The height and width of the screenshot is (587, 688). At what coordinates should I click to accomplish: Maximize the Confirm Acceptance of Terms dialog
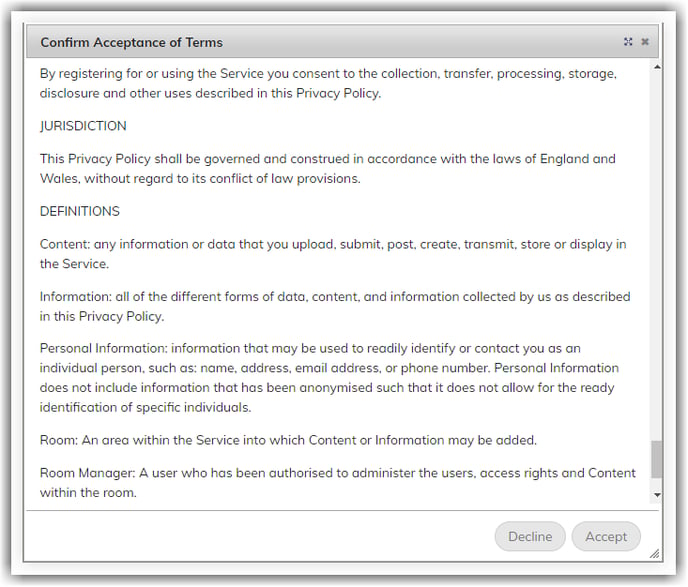click(x=628, y=42)
